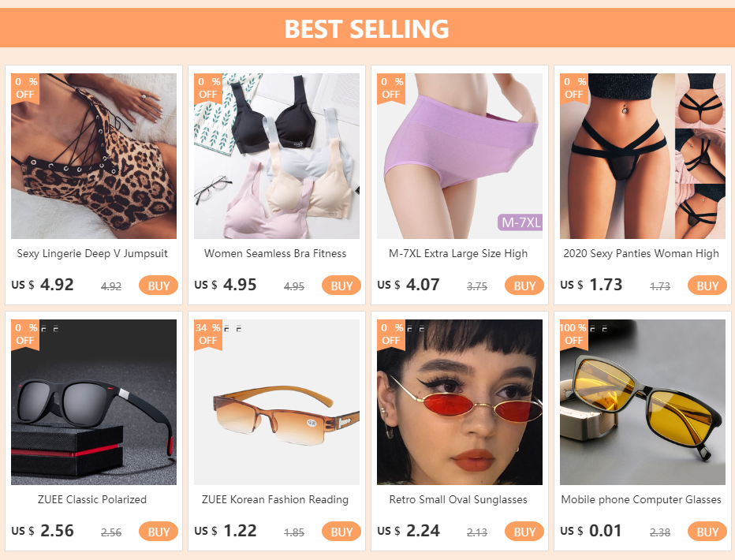The image size is (735, 560).
Task: Click the 100% OFF discount badge
Action: pos(574,334)
